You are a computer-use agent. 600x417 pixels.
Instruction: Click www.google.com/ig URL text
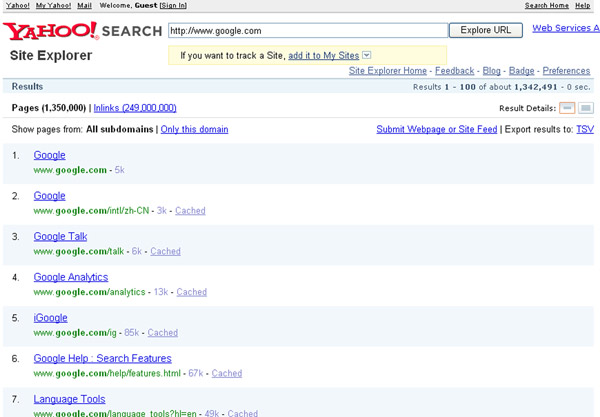[75, 333]
